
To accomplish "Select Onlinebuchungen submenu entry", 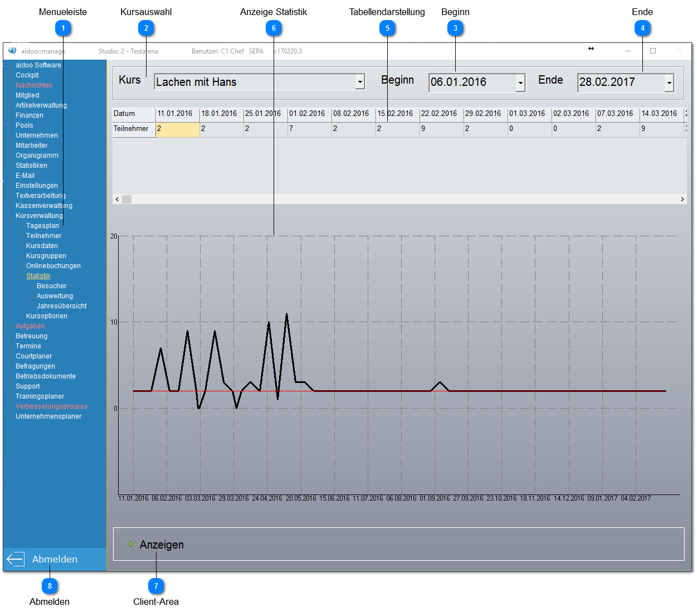I will [x=53, y=266].
